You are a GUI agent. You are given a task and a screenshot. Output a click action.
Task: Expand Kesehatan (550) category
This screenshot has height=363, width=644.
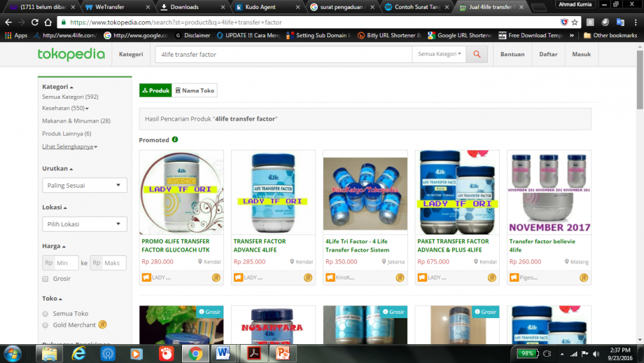(65, 108)
